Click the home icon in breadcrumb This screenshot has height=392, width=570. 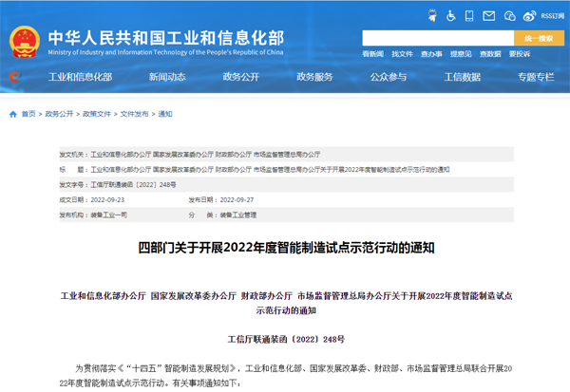[12, 114]
